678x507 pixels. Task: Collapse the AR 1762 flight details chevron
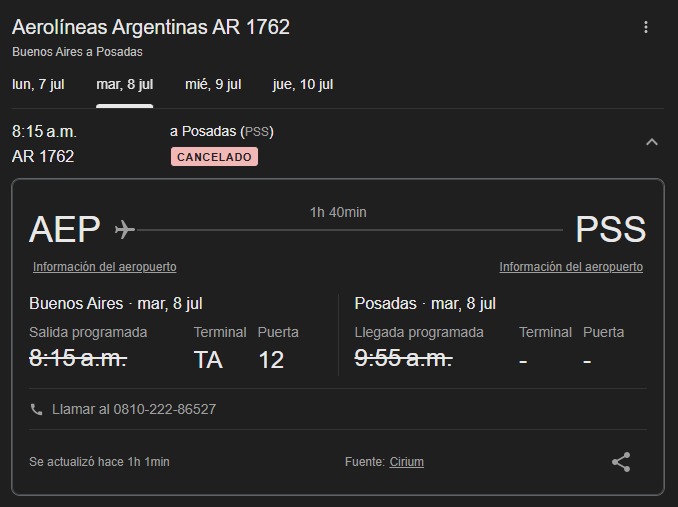(x=652, y=142)
